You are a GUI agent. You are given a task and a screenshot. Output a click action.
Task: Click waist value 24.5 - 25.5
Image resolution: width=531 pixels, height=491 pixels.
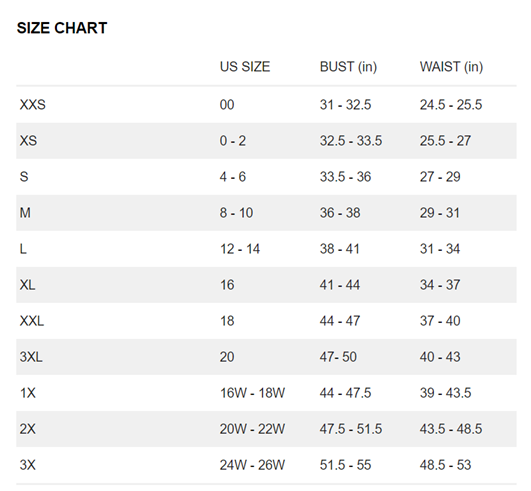click(451, 105)
